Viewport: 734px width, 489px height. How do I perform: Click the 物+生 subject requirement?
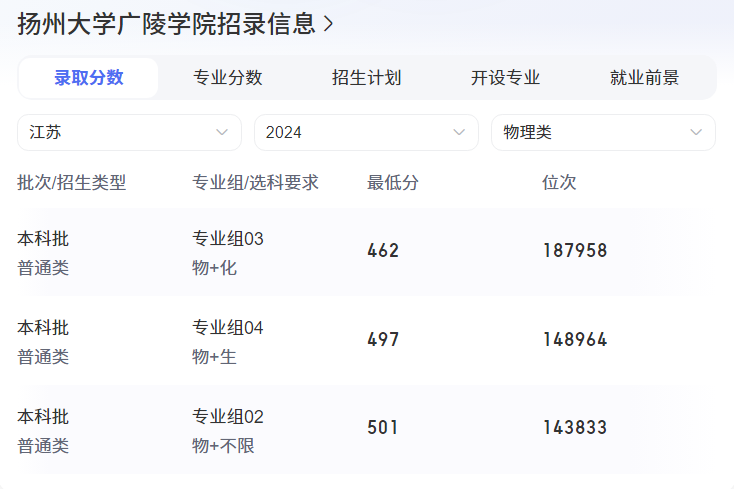tap(214, 357)
